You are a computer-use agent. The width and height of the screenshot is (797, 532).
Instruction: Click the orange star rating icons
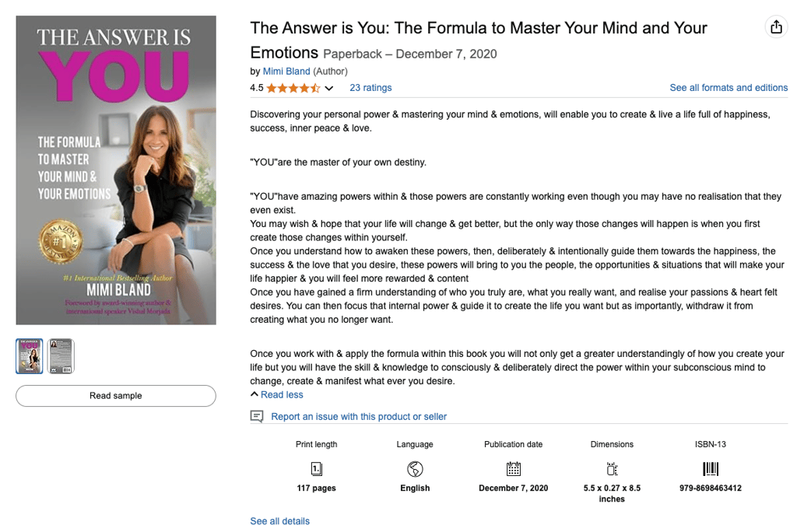[293, 88]
